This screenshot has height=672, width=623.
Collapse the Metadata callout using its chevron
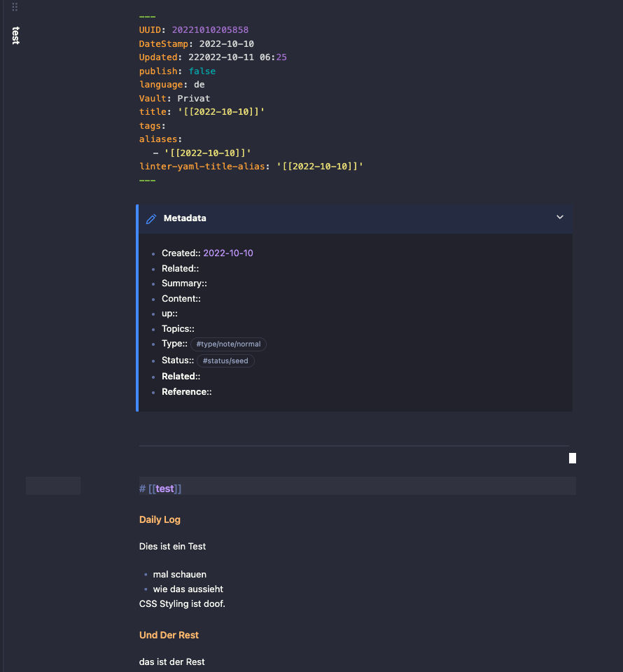click(559, 217)
